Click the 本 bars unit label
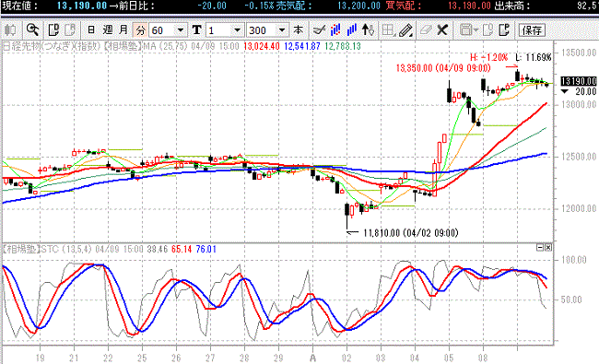The width and height of the screenshot is (599, 364). click(x=298, y=29)
